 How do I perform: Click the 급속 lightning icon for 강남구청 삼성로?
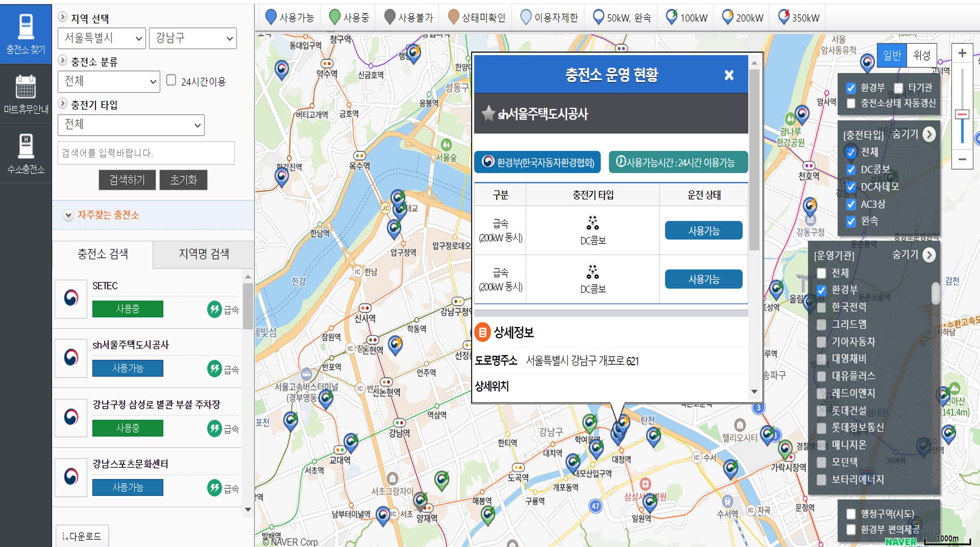pyautogui.click(x=214, y=428)
